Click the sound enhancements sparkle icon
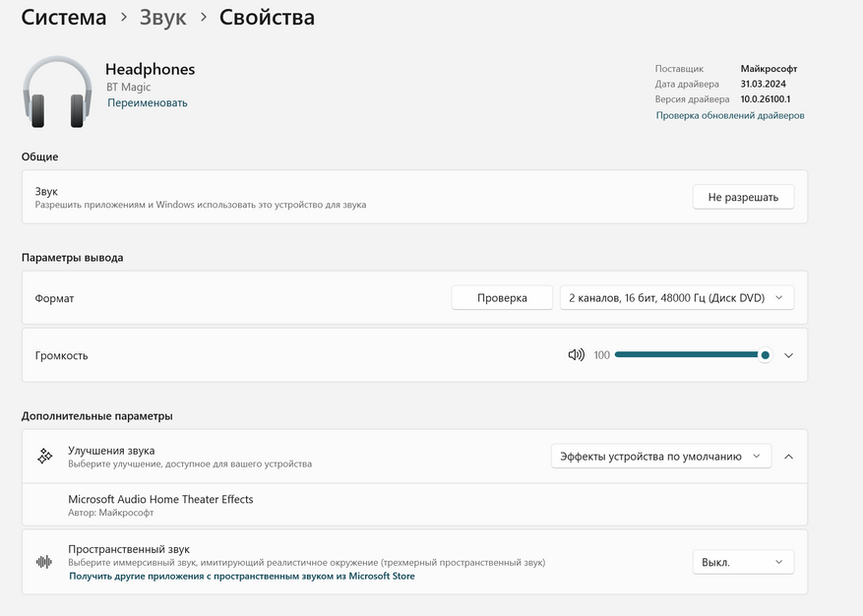This screenshot has height=616, width=863. pos(44,456)
